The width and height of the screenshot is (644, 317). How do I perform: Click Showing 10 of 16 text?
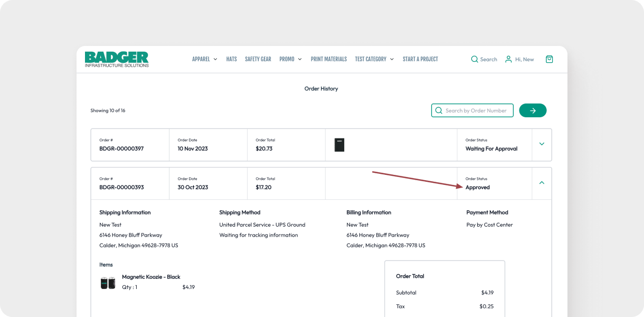pyautogui.click(x=108, y=110)
